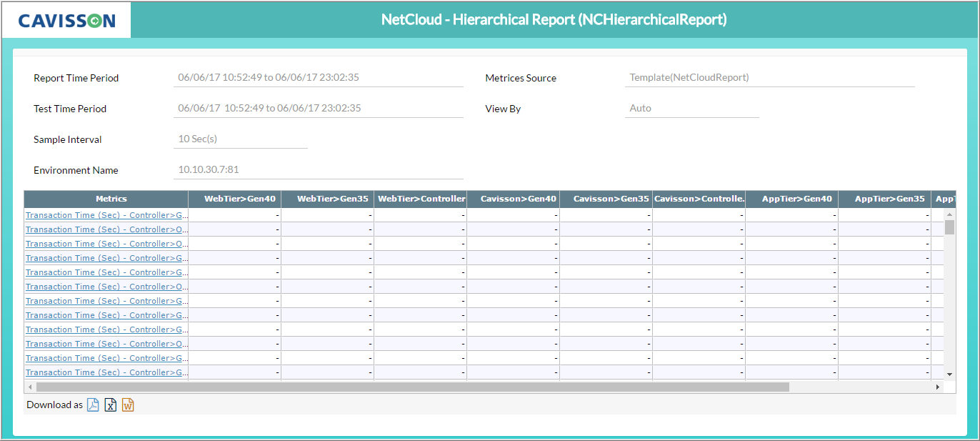Screen dimensions: 980x441
Task: Click the Sample Interval label
Action: point(68,139)
